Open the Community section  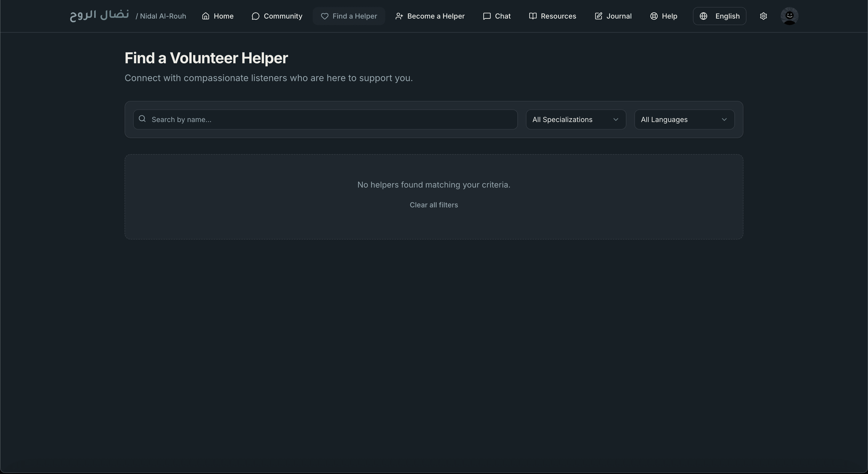277,16
